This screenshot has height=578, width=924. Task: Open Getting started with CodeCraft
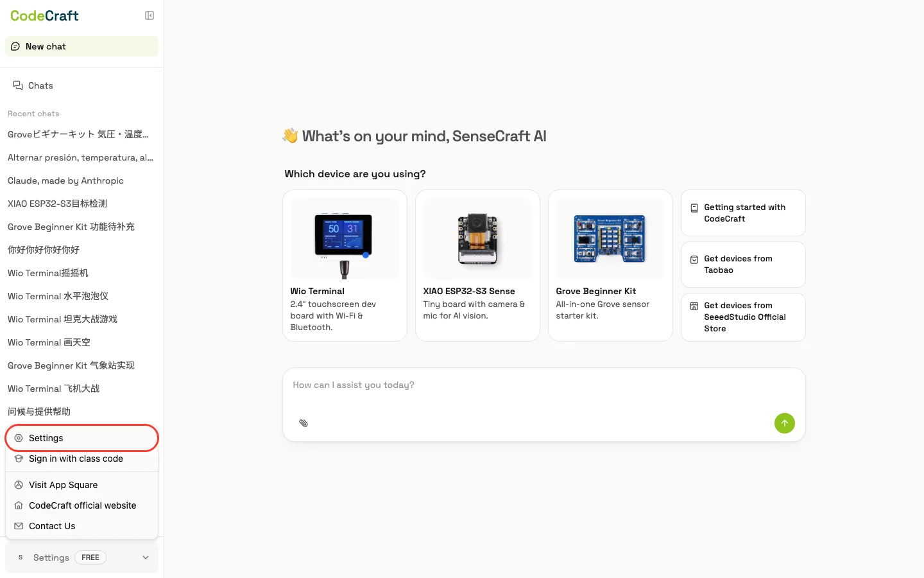[x=743, y=213]
